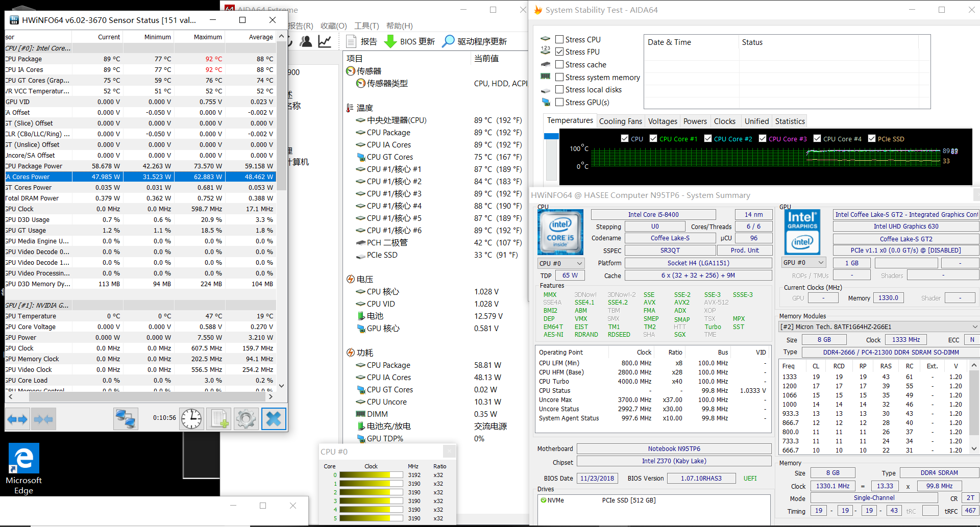
Task: Open the HWiNFO settings gear icon
Action: coord(246,418)
